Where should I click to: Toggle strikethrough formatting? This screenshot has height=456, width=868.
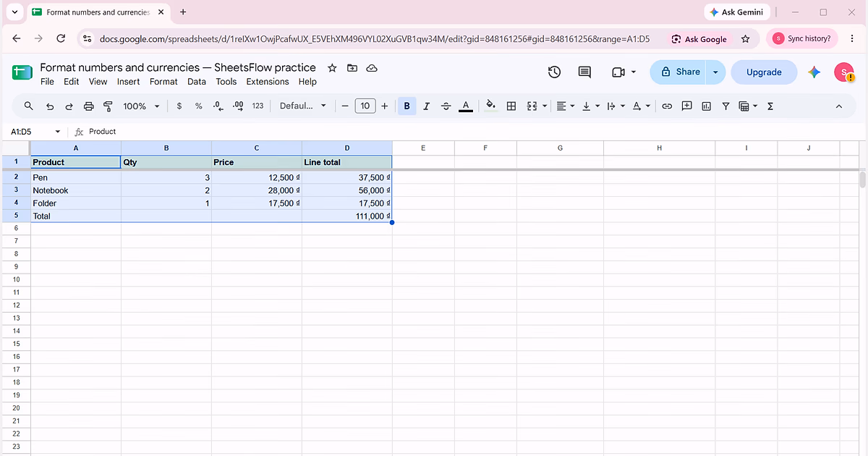point(446,106)
